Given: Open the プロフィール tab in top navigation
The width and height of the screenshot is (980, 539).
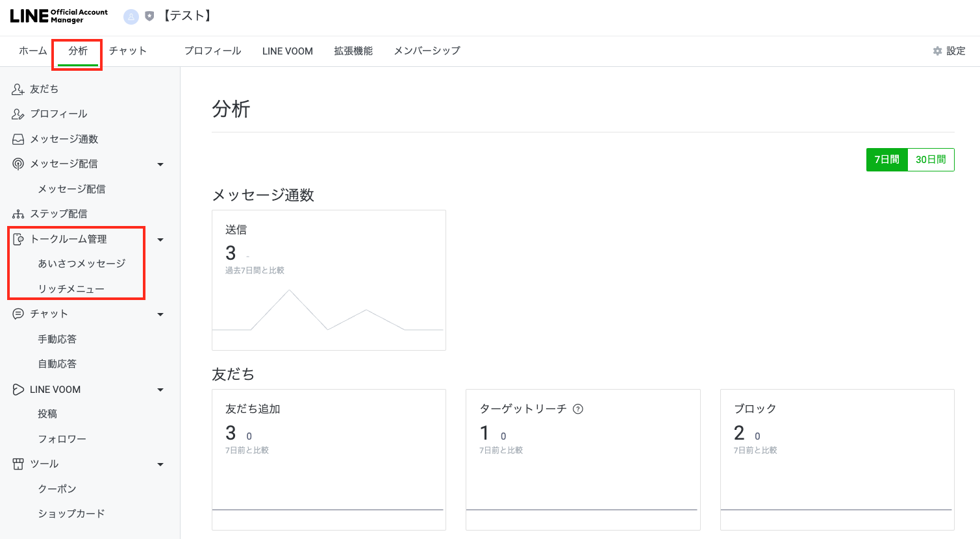Looking at the screenshot, I should click(212, 51).
